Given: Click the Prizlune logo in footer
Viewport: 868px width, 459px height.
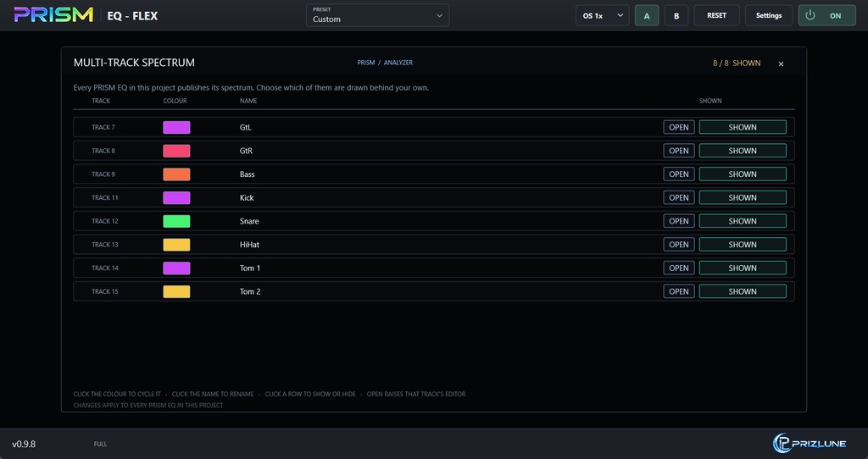Looking at the screenshot, I should click(x=810, y=443).
